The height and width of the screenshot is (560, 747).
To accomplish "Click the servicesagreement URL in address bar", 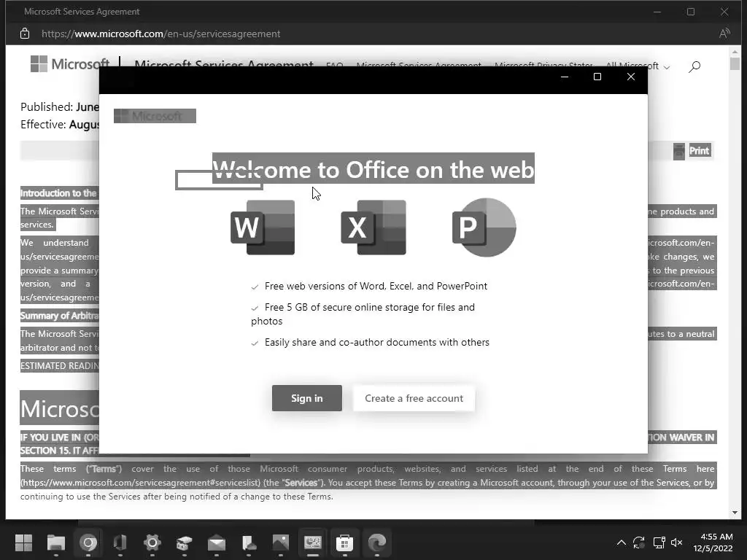I will 161,34.
